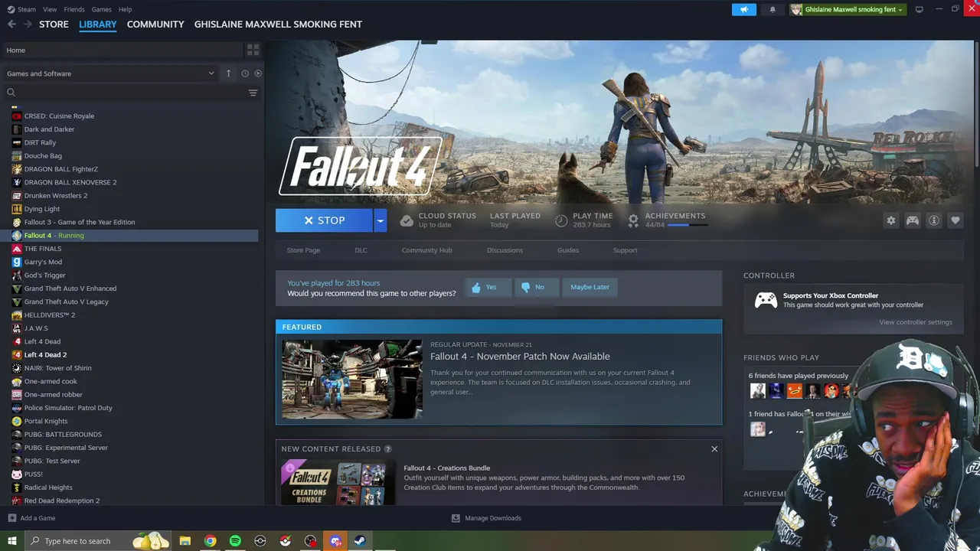Click the library search input field
This screenshot has width=980, height=551.
[130, 93]
